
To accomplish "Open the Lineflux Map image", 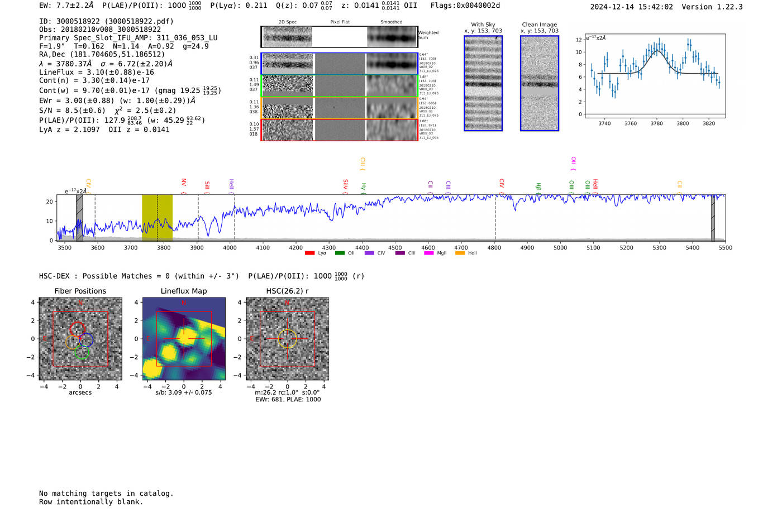I will (x=184, y=339).
